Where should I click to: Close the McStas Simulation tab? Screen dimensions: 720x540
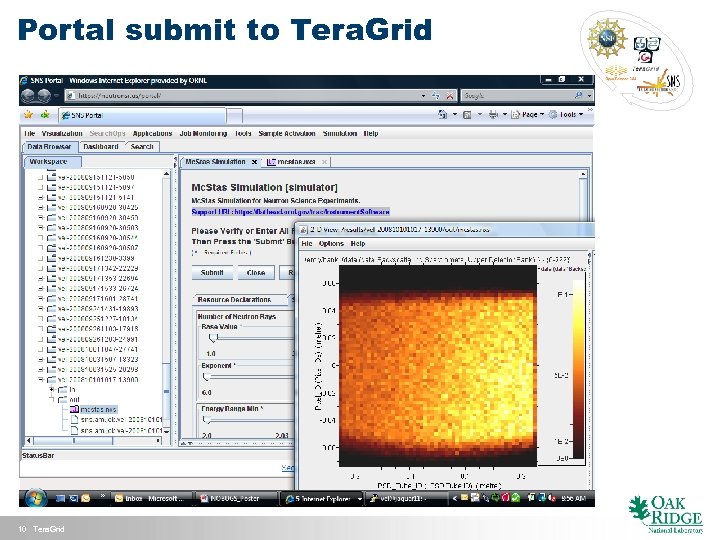[254, 162]
